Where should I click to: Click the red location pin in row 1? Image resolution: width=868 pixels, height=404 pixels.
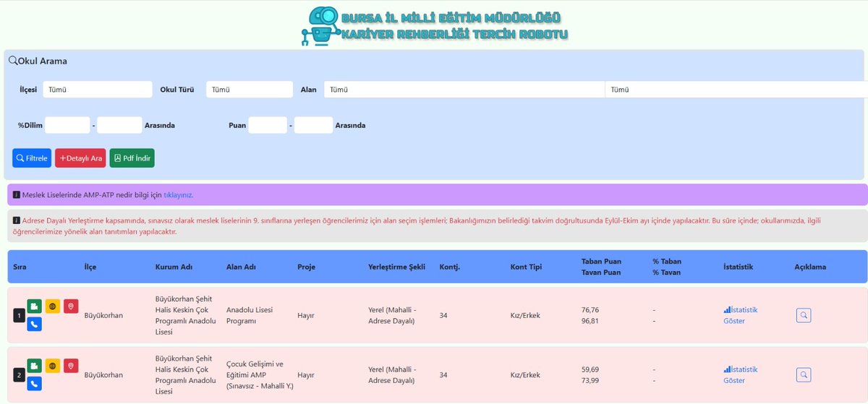point(71,306)
